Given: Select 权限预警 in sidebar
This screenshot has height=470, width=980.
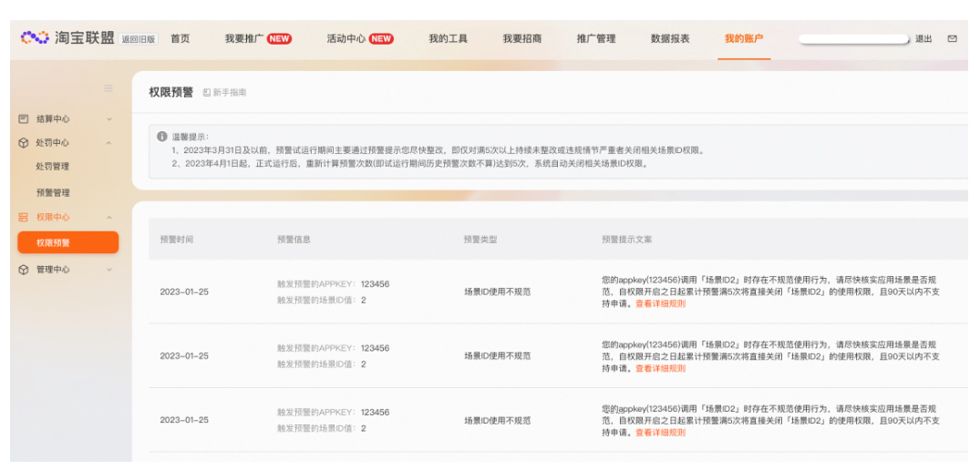Looking at the screenshot, I should (67, 243).
